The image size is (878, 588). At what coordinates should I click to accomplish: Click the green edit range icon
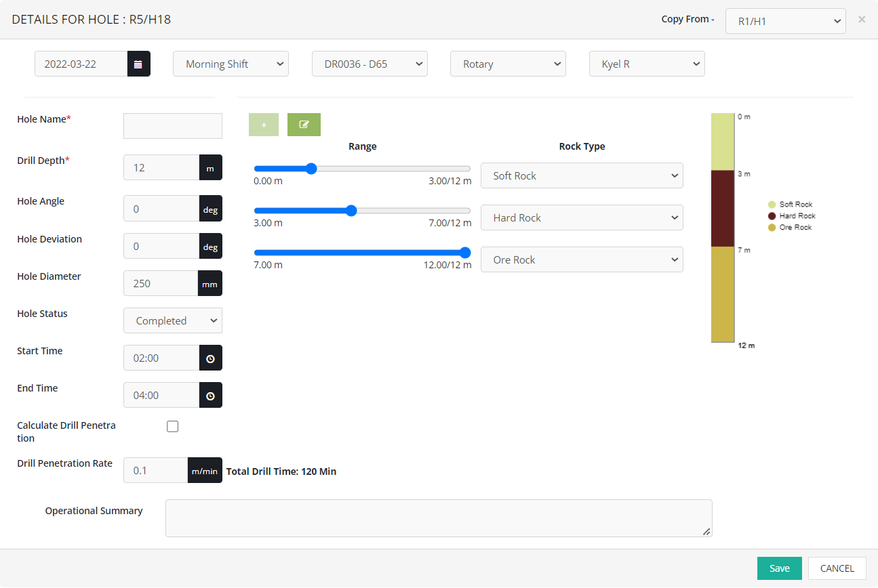[304, 125]
